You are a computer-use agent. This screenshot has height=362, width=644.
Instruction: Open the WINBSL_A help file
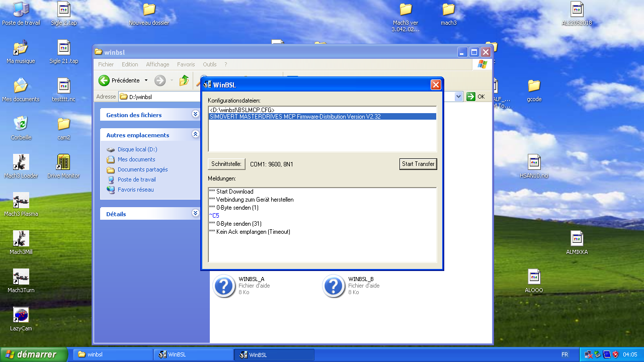pos(224,286)
